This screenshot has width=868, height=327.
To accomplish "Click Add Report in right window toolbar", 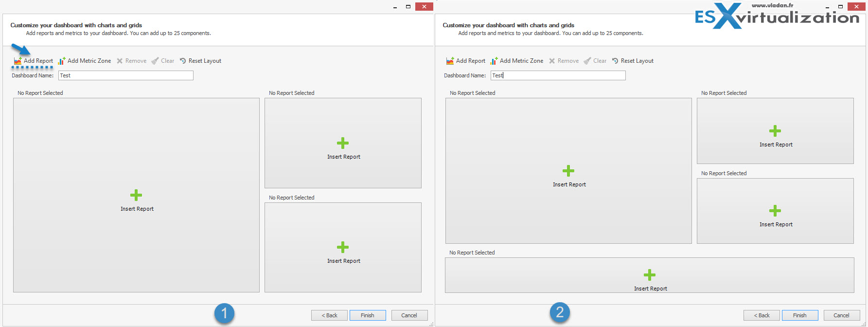I will 466,61.
